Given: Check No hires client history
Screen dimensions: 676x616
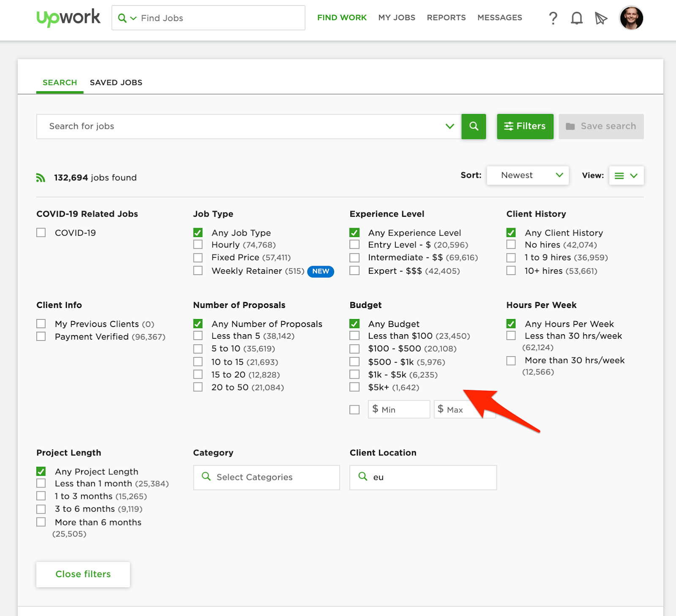Looking at the screenshot, I should tap(511, 245).
